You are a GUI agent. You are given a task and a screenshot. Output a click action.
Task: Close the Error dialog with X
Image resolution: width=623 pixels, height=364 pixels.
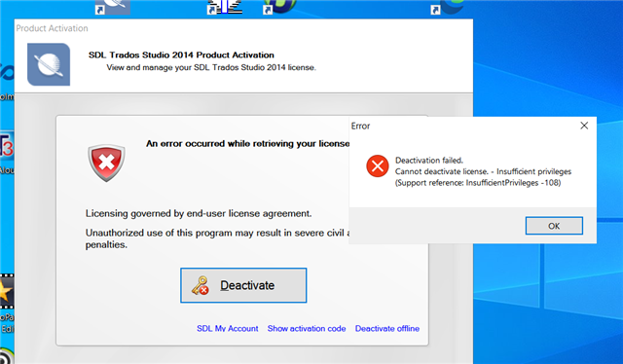click(x=584, y=126)
